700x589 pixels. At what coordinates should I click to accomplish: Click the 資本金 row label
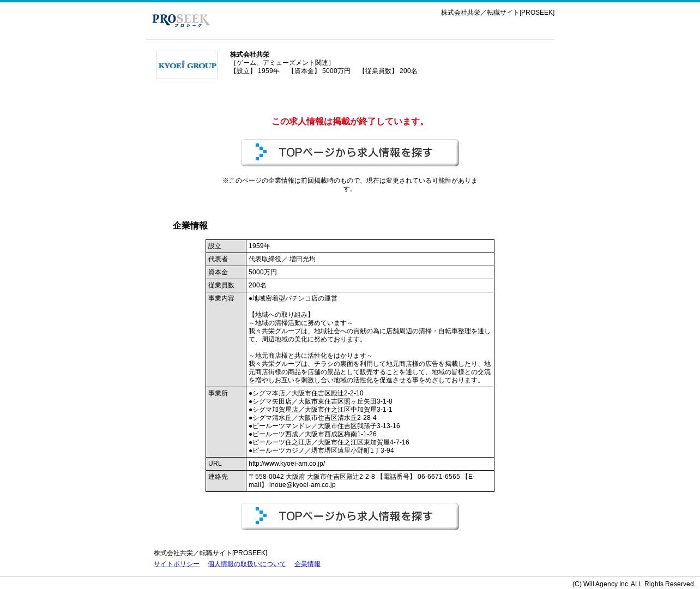click(226, 273)
